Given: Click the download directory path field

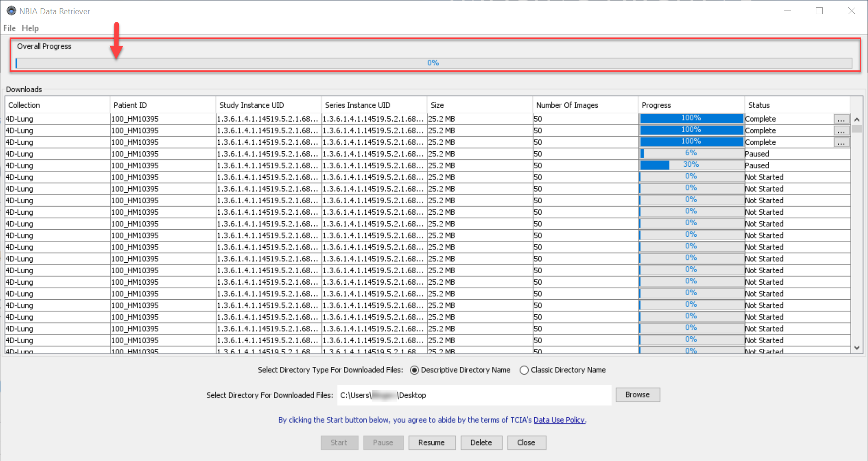Looking at the screenshot, I should point(474,395).
